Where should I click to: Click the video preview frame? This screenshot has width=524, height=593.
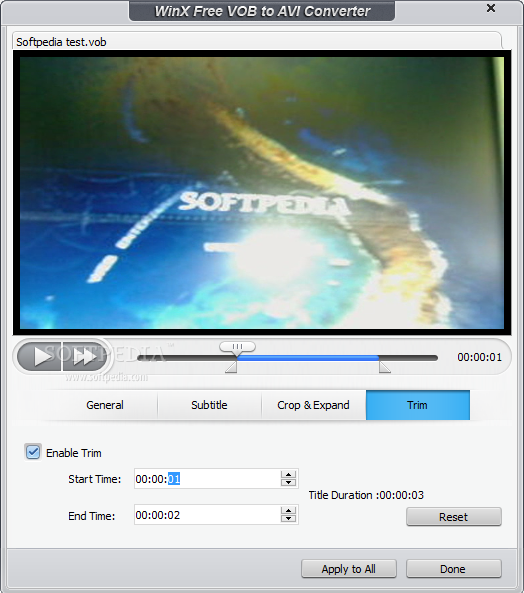(x=262, y=192)
